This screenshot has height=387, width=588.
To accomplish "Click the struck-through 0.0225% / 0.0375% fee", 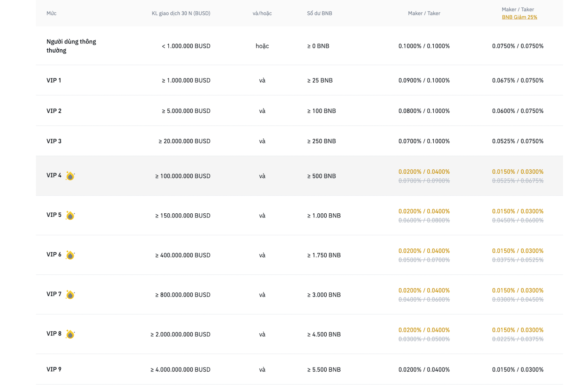I will (x=517, y=339).
